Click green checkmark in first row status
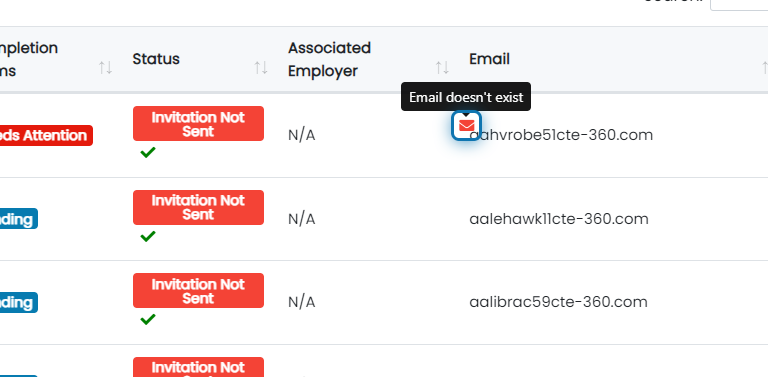 pyautogui.click(x=147, y=152)
